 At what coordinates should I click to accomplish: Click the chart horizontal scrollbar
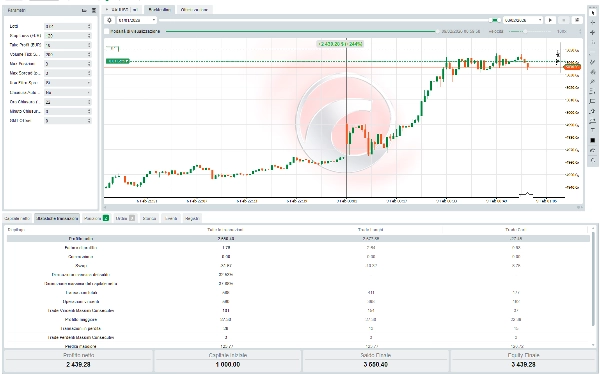(343, 207)
